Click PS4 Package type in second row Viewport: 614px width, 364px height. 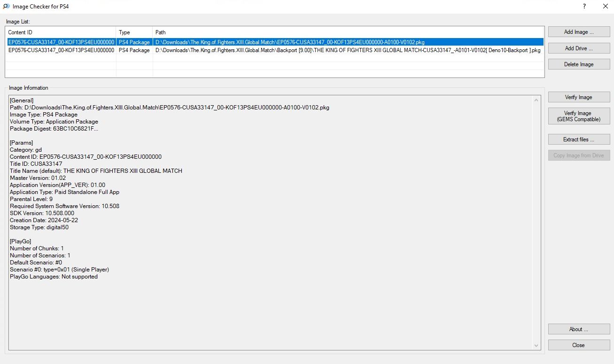click(134, 50)
